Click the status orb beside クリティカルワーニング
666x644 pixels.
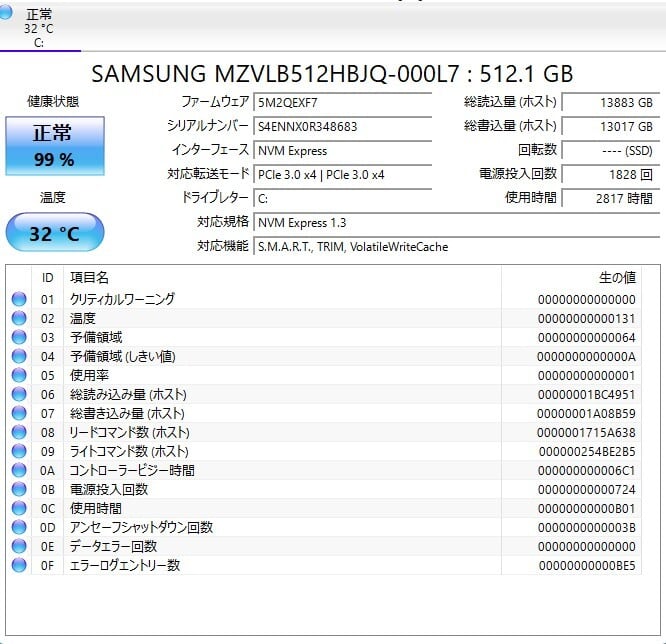pos(19,299)
